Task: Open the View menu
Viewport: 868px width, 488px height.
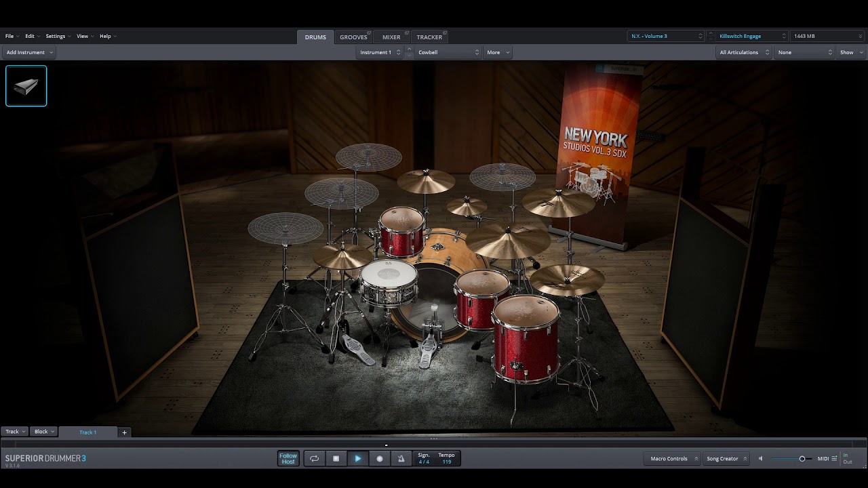Action: (x=84, y=36)
